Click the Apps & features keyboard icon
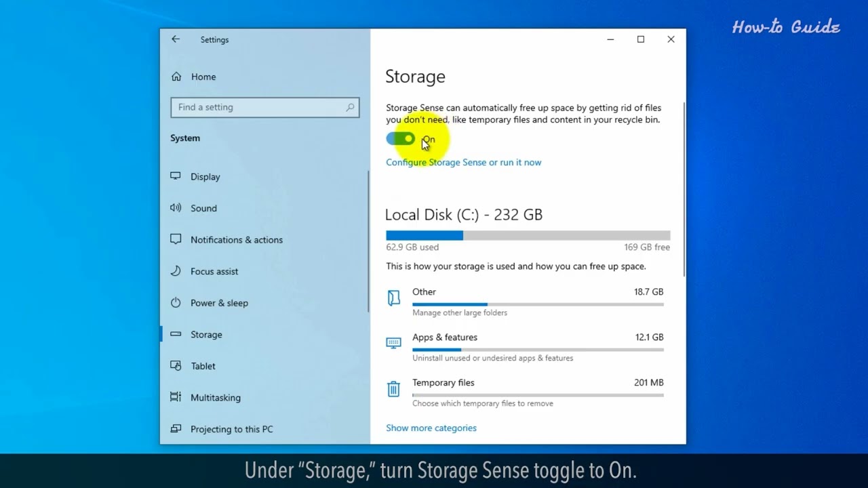The height and width of the screenshot is (488, 868). pos(393,343)
